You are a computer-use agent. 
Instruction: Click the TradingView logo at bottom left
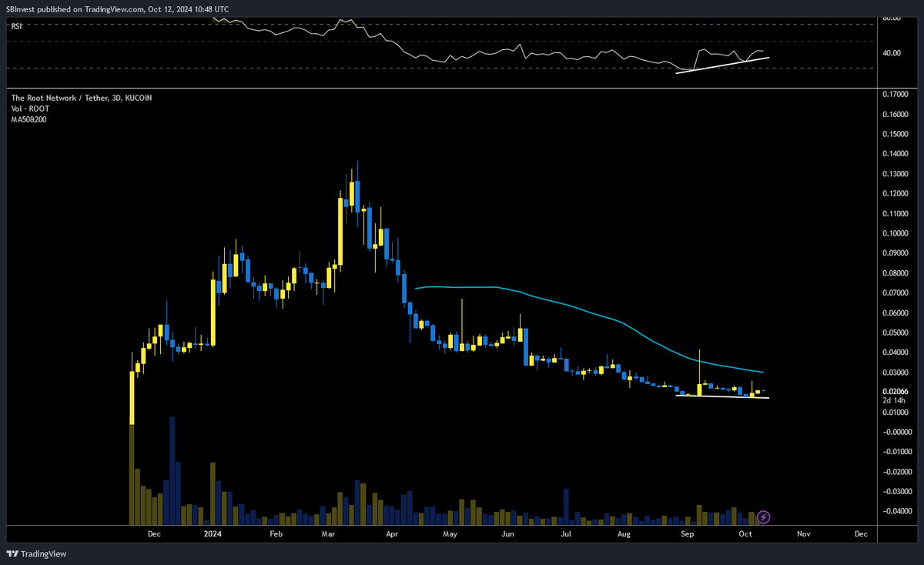35,553
